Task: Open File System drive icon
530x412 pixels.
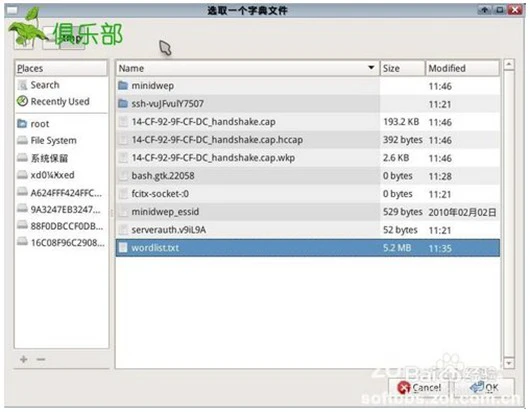Action: (x=22, y=140)
